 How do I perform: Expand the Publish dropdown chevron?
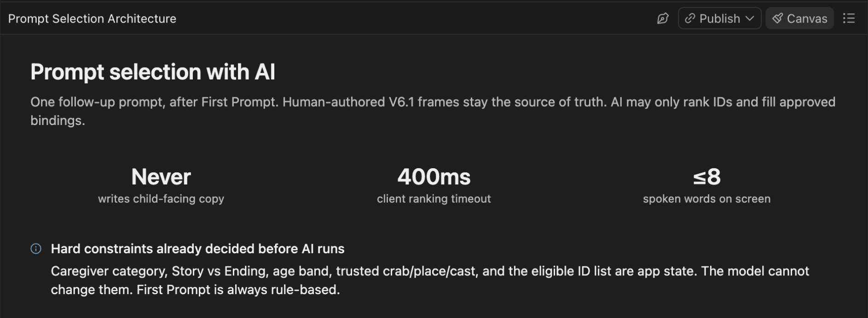tap(750, 18)
